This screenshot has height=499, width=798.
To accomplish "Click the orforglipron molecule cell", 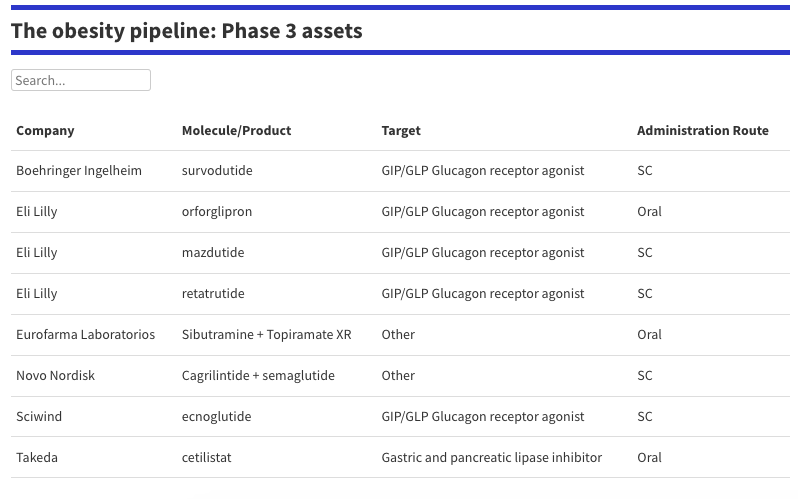I will pyautogui.click(x=217, y=212).
